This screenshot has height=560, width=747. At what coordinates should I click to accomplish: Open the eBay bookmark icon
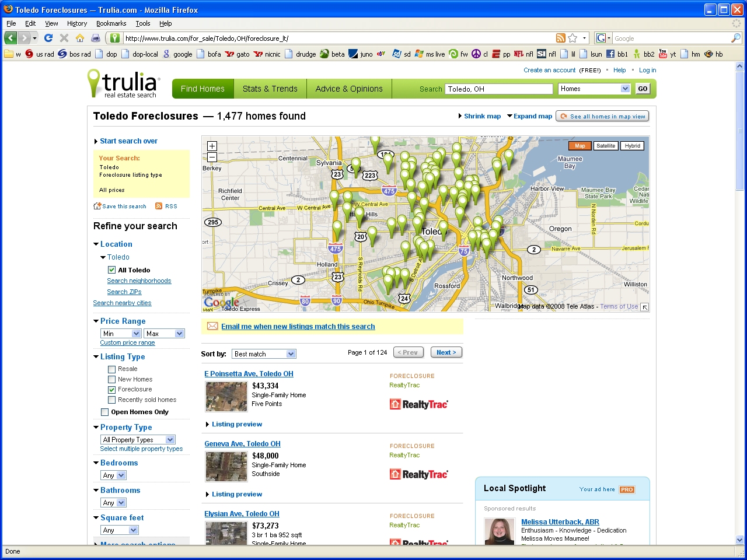381,54
